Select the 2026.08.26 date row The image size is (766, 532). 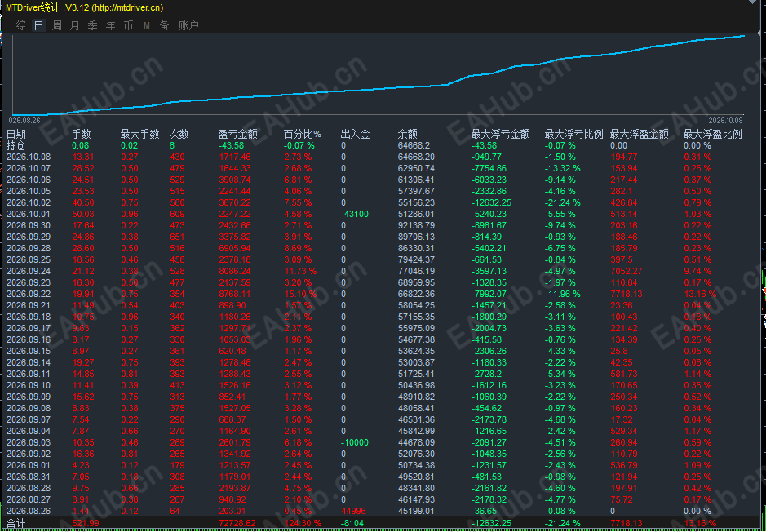pos(29,511)
